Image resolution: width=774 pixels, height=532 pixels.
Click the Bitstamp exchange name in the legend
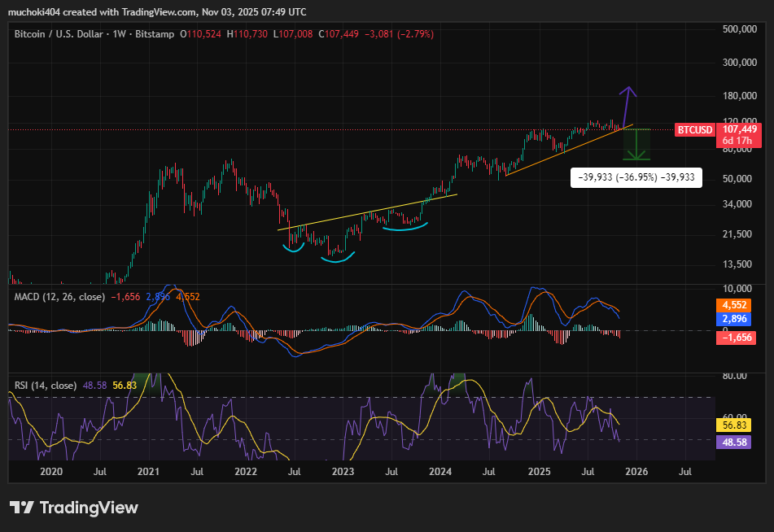click(x=155, y=34)
